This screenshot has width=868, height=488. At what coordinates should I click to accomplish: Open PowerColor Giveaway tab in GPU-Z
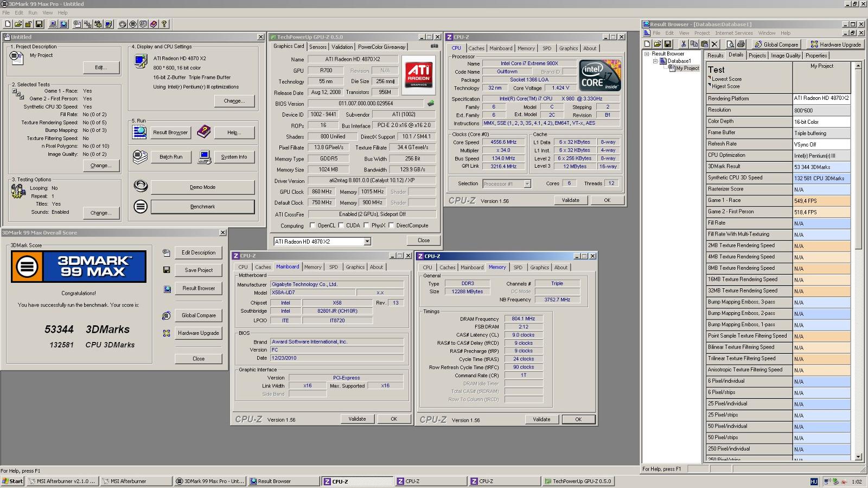pyautogui.click(x=381, y=47)
